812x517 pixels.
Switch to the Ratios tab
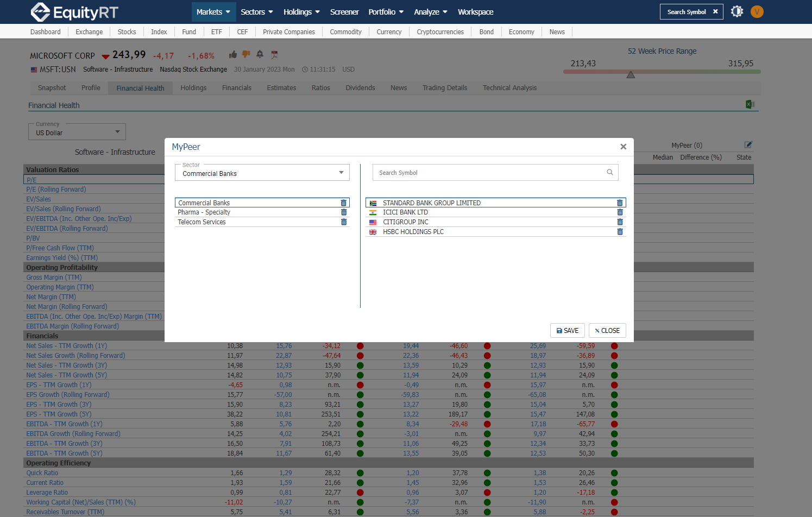[320, 88]
